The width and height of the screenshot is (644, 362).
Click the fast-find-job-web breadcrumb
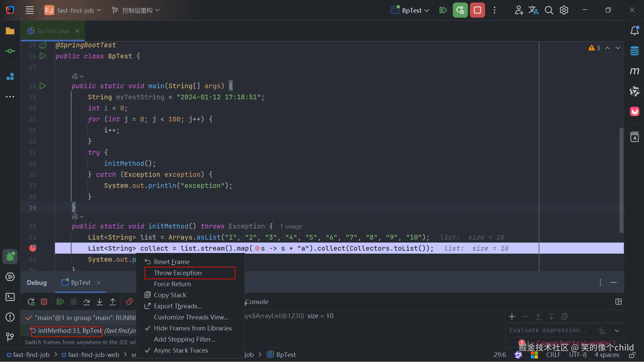pyautogui.click(x=91, y=355)
